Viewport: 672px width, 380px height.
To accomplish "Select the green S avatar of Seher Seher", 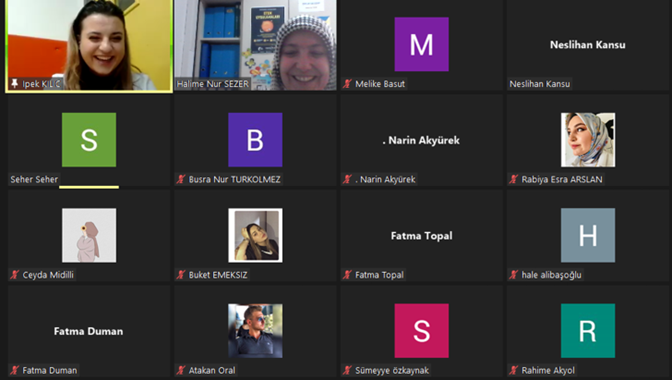I will (89, 140).
